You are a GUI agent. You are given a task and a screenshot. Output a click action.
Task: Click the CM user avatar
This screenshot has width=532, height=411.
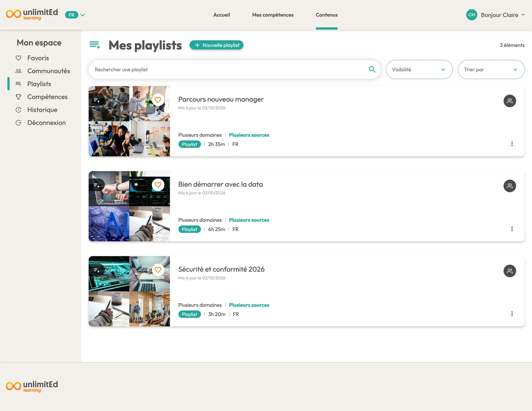tap(472, 15)
